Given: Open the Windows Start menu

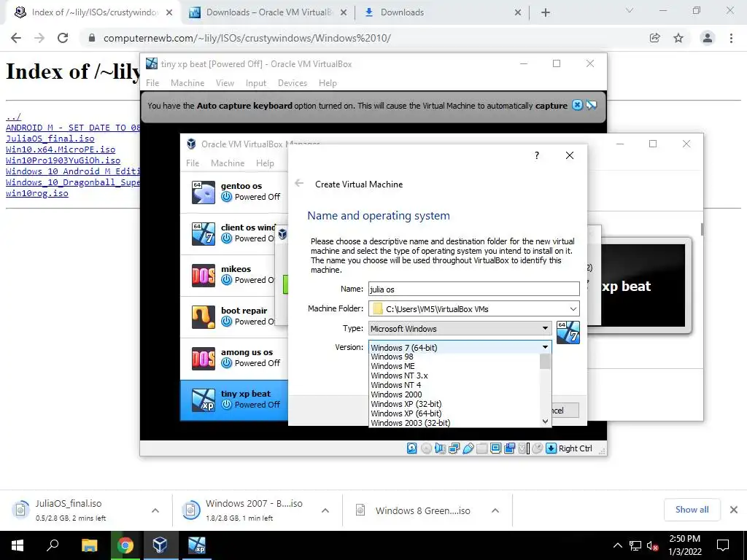Looking at the screenshot, I should coord(18,545).
